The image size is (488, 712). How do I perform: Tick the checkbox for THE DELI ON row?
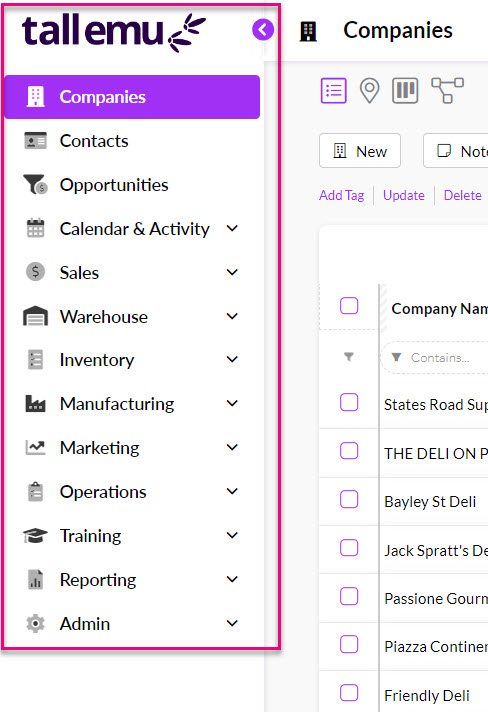coord(349,451)
